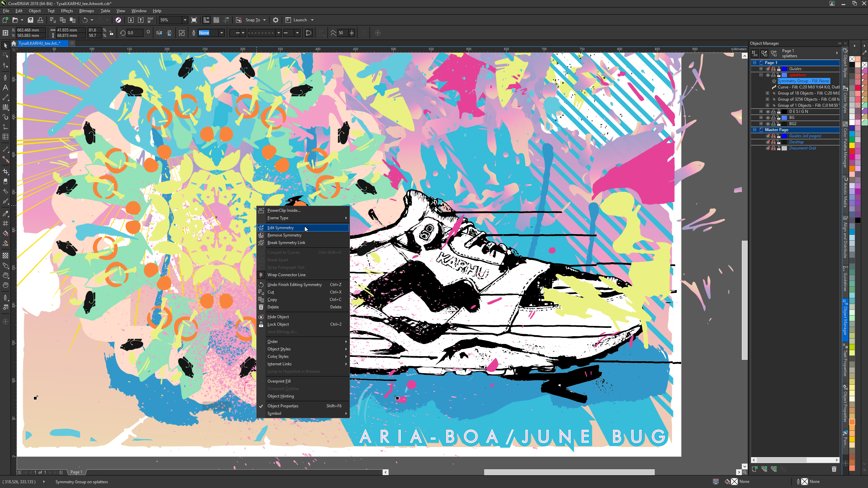This screenshot has height=488, width=868.
Task: Click Undo Finish Editing Symmetry button
Action: (295, 284)
